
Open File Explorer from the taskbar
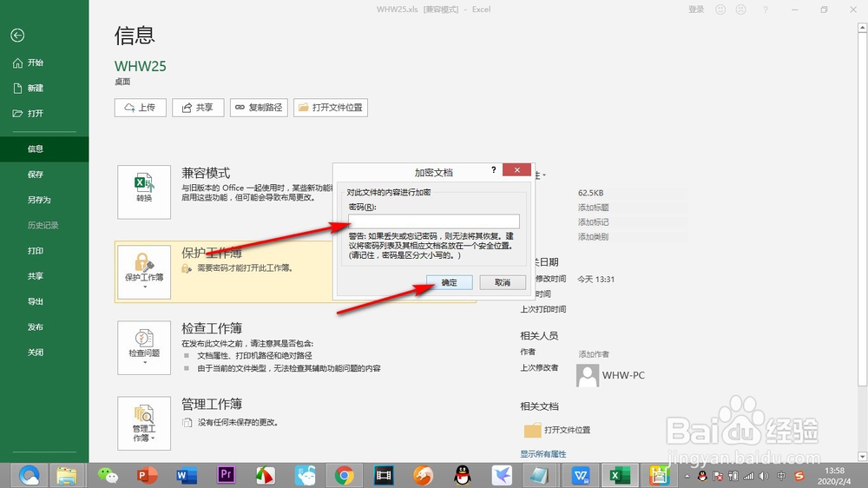[x=67, y=475]
